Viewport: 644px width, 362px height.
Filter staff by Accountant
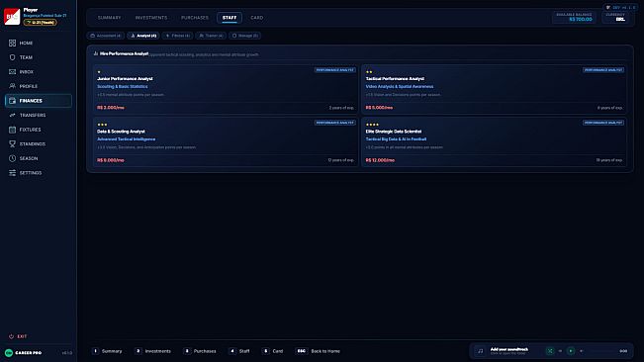[106, 36]
